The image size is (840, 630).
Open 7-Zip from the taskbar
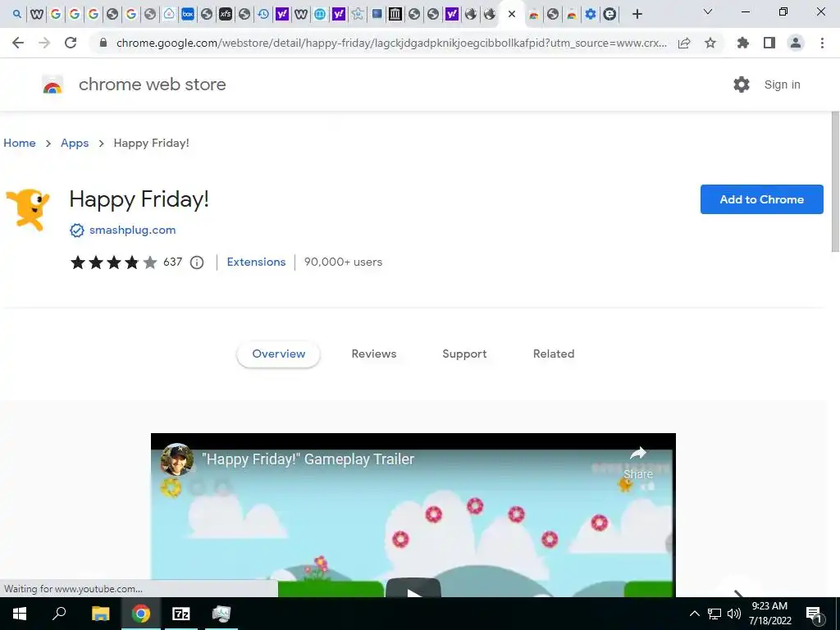181,614
